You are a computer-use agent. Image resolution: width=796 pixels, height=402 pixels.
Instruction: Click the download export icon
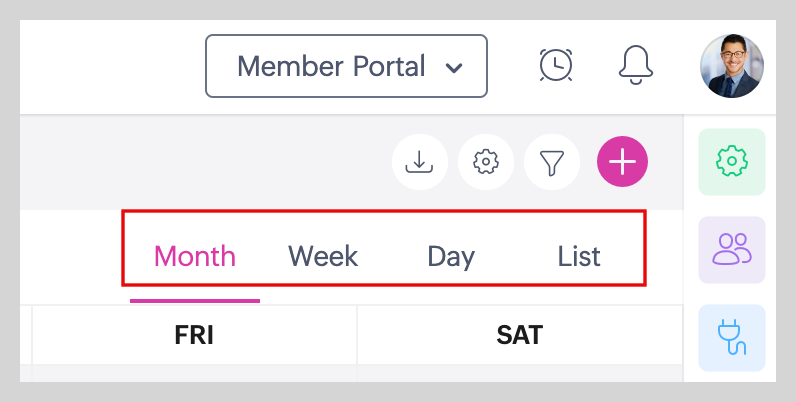pyautogui.click(x=420, y=161)
